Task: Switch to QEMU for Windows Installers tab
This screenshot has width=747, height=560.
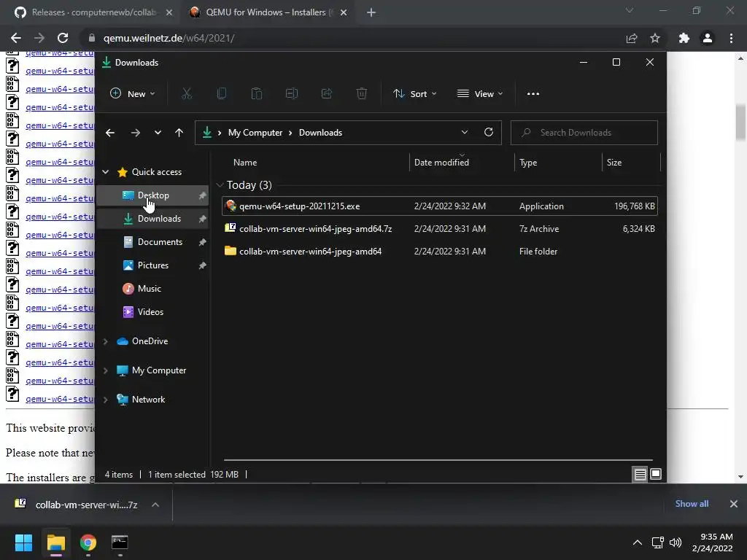Action: click(x=268, y=12)
